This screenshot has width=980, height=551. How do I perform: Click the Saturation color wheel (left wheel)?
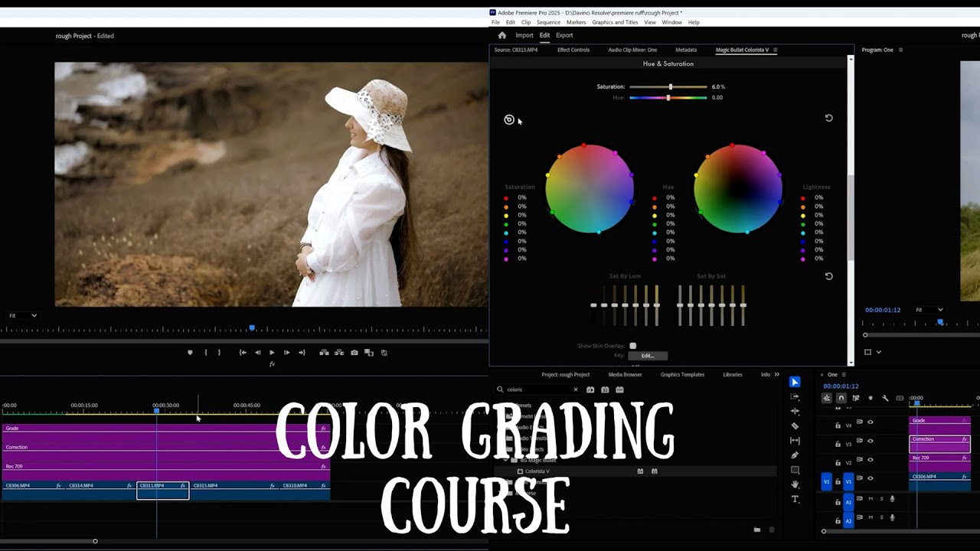coord(590,189)
